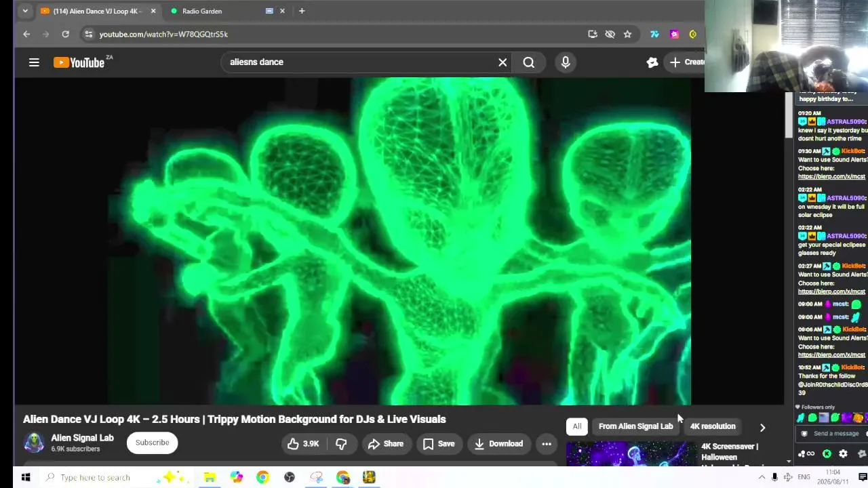The image size is (868, 488).
Task: Open the OBS icon in the taskbar
Action: click(290, 477)
